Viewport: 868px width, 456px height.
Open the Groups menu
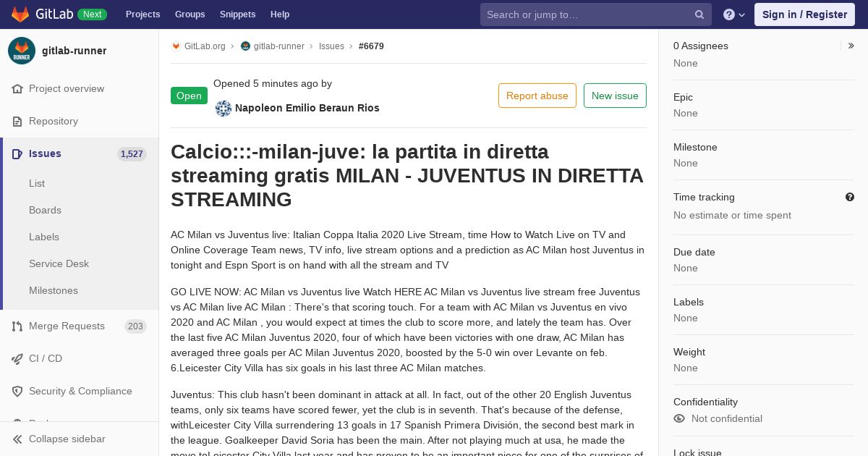click(190, 14)
